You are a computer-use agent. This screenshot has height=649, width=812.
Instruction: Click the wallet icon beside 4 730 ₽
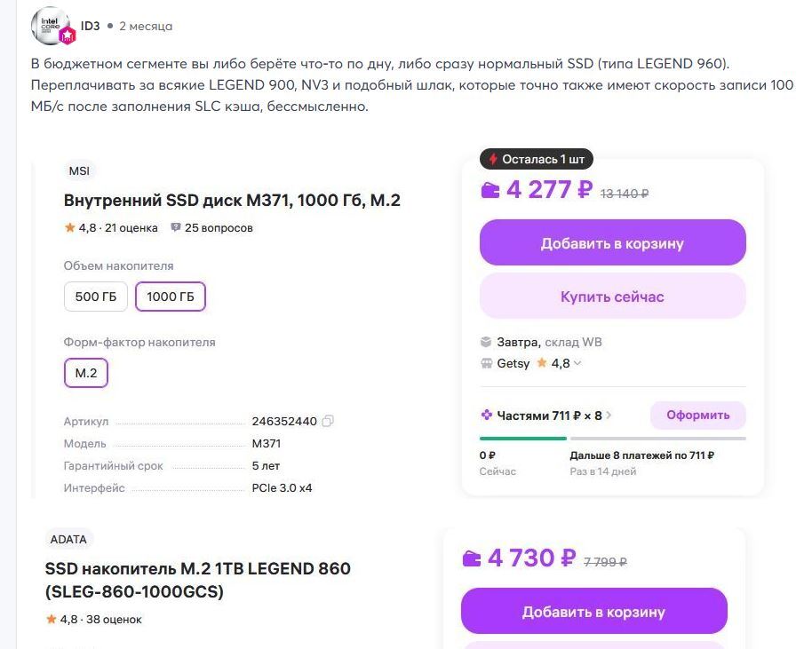pos(472,558)
